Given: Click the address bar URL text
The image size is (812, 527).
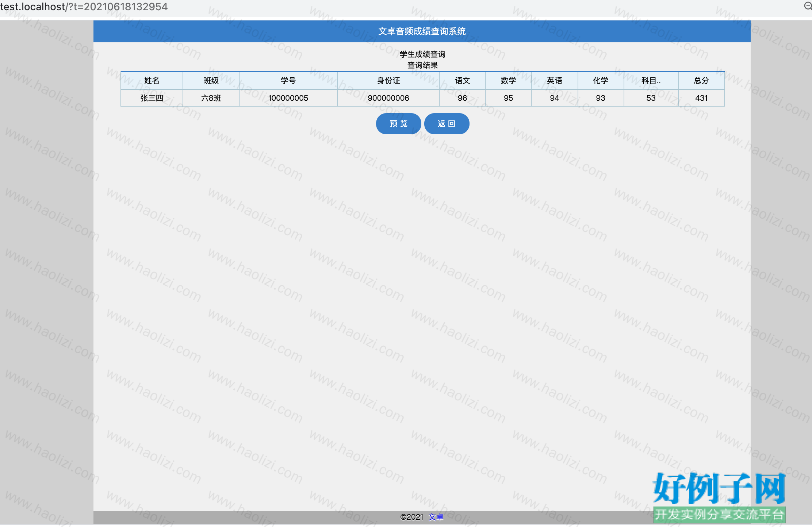Looking at the screenshot, I should coord(84,7).
